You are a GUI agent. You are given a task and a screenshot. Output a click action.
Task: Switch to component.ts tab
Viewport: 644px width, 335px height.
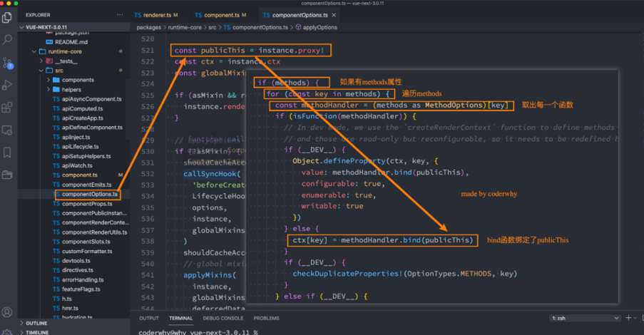coord(220,15)
